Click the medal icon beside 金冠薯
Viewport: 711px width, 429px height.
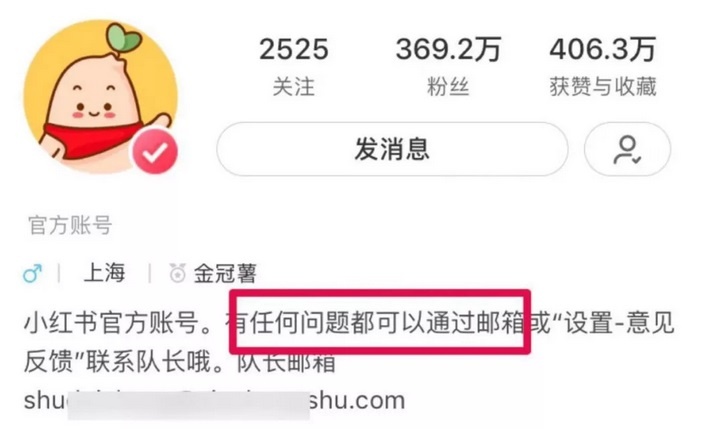click(x=177, y=273)
